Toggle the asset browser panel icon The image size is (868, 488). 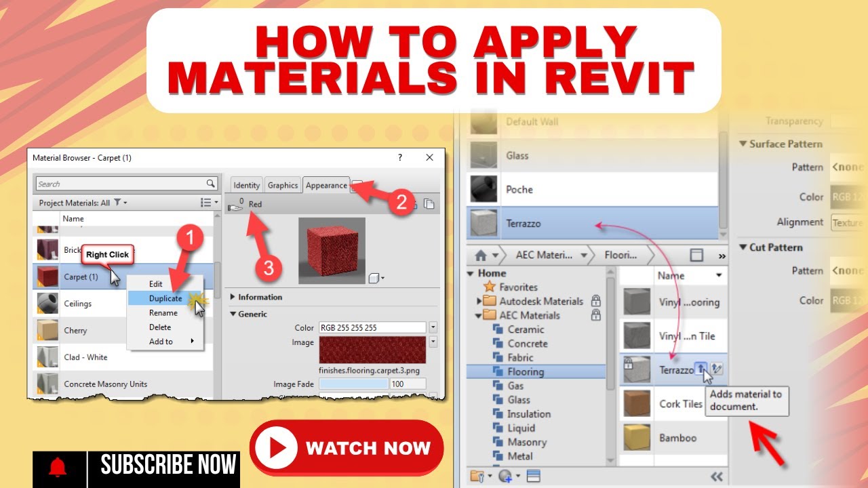pos(533,476)
